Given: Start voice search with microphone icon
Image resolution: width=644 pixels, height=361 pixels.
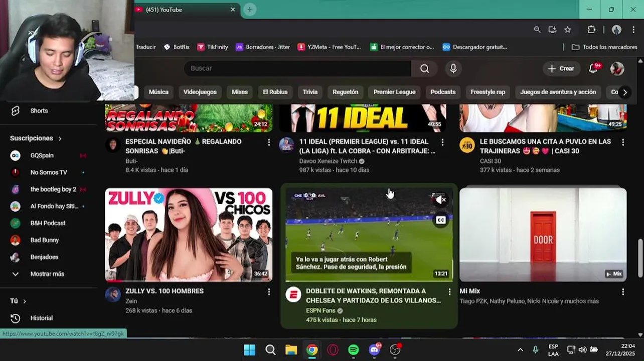Looking at the screenshot, I should tap(453, 69).
